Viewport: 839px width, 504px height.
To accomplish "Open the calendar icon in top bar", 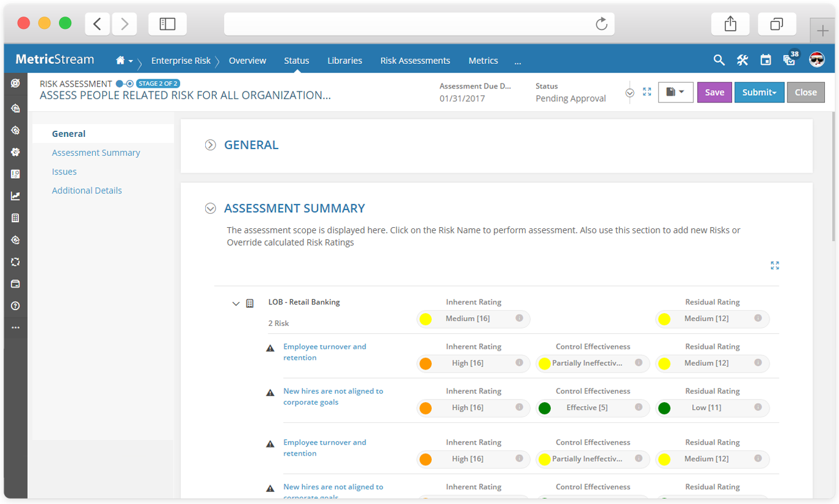I will point(765,60).
